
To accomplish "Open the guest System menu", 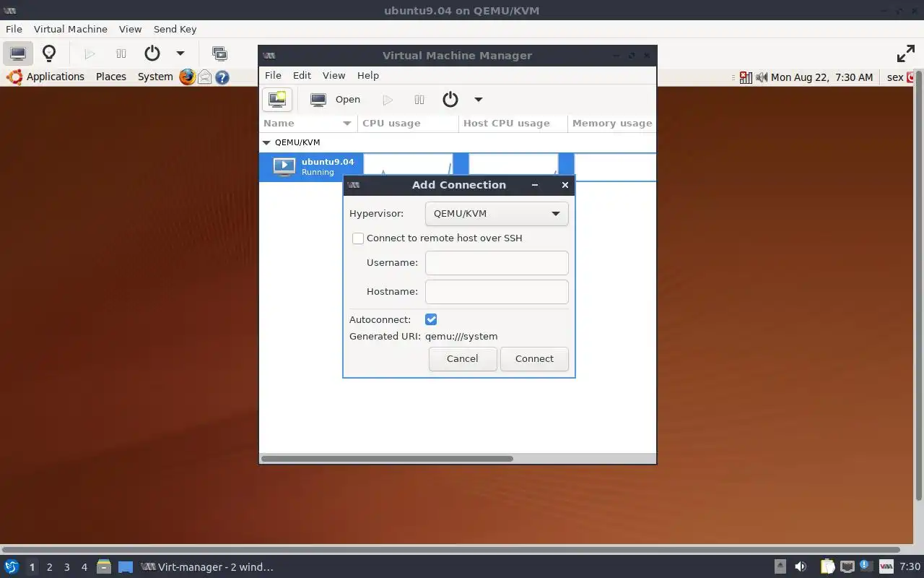I will coord(155,77).
